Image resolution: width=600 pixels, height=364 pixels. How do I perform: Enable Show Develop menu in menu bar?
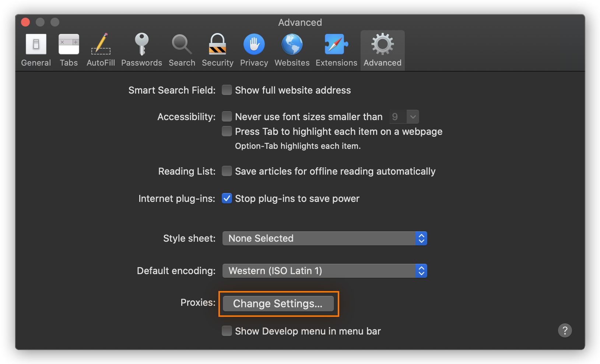pos(227,331)
